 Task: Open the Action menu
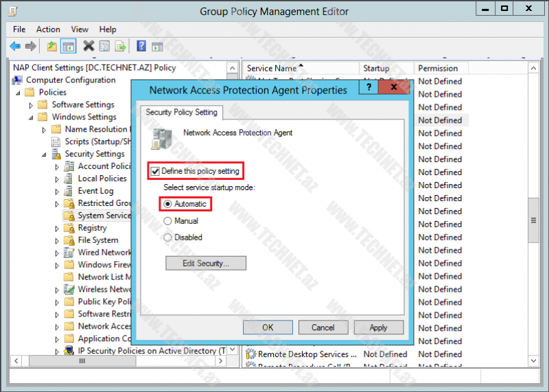pyautogui.click(x=48, y=30)
